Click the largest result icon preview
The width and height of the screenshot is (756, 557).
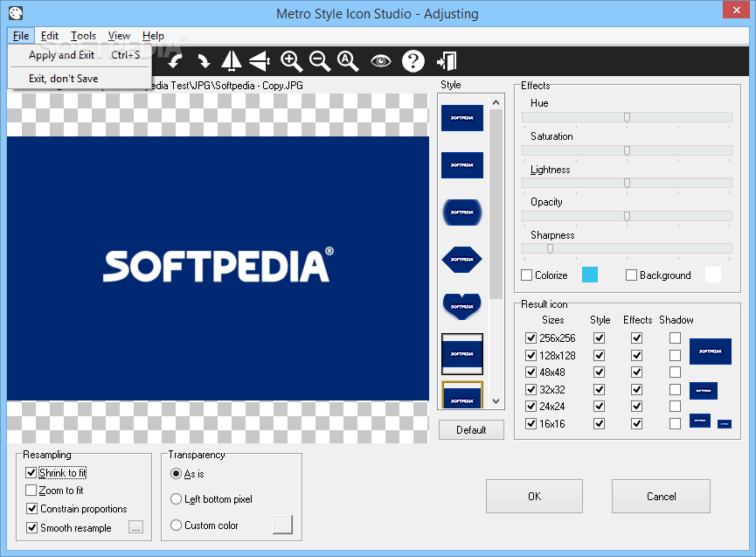tap(711, 352)
